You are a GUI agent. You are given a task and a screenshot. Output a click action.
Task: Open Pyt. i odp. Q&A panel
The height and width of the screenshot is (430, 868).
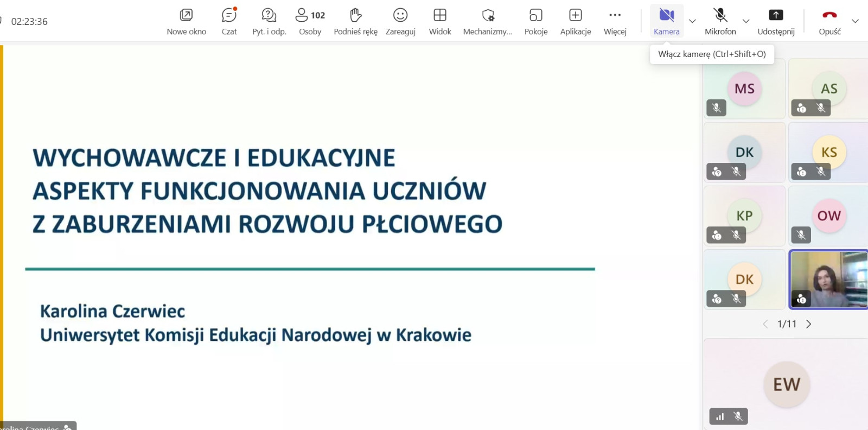pos(269,21)
